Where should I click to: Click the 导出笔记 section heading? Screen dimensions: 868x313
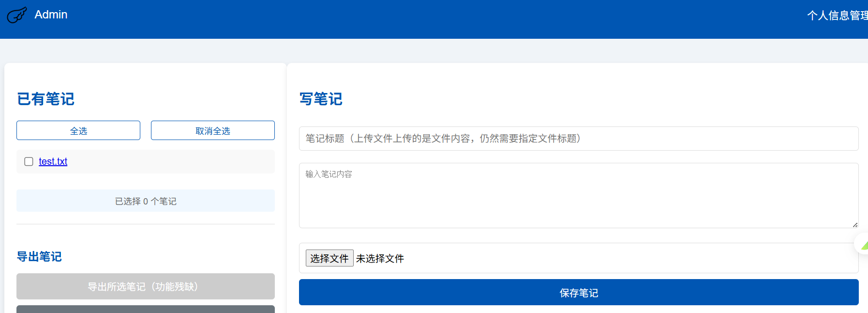39,256
